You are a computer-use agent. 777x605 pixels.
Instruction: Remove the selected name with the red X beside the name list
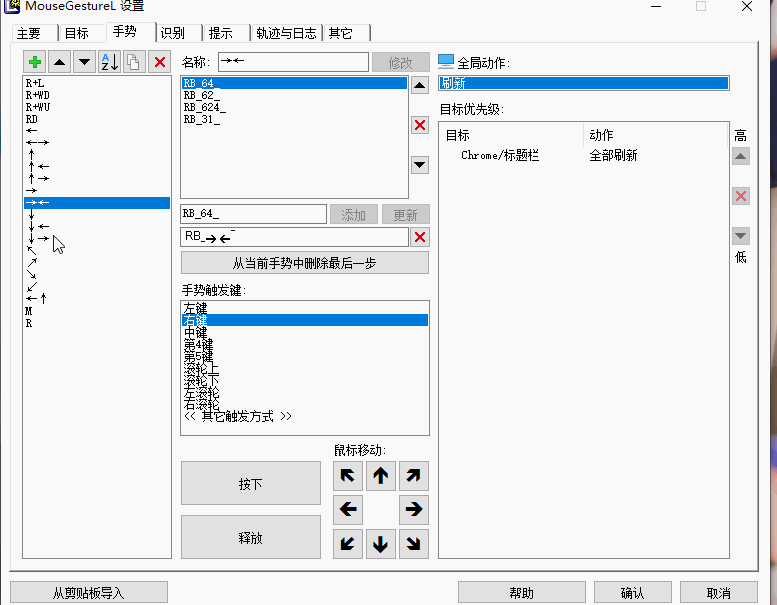point(420,125)
